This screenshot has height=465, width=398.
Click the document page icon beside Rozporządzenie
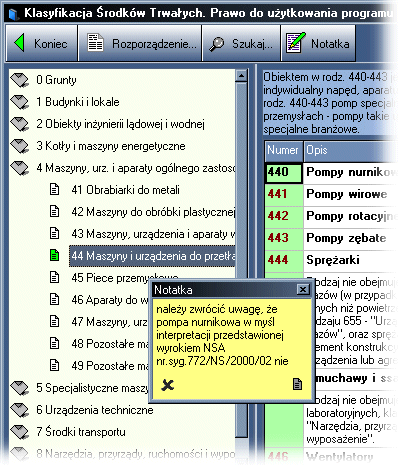click(x=95, y=43)
